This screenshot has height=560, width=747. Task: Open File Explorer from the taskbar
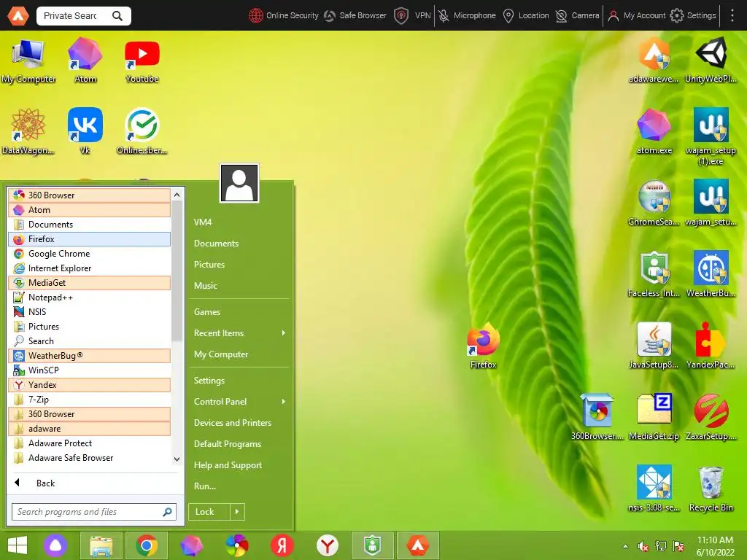click(101, 545)
